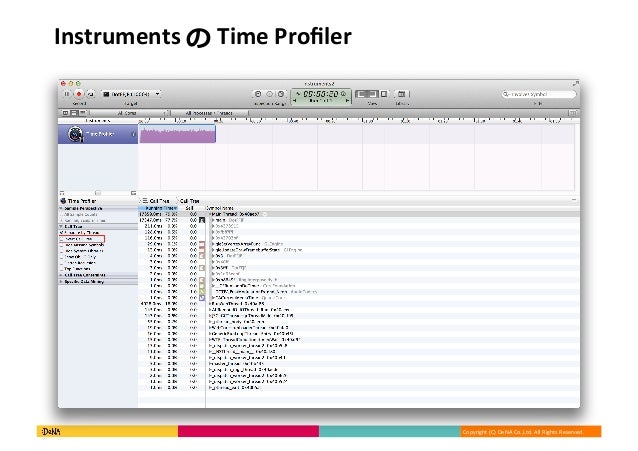
Task: Click the Time Profiler icon above detail sidebar
Action: [x=63, y=201]
